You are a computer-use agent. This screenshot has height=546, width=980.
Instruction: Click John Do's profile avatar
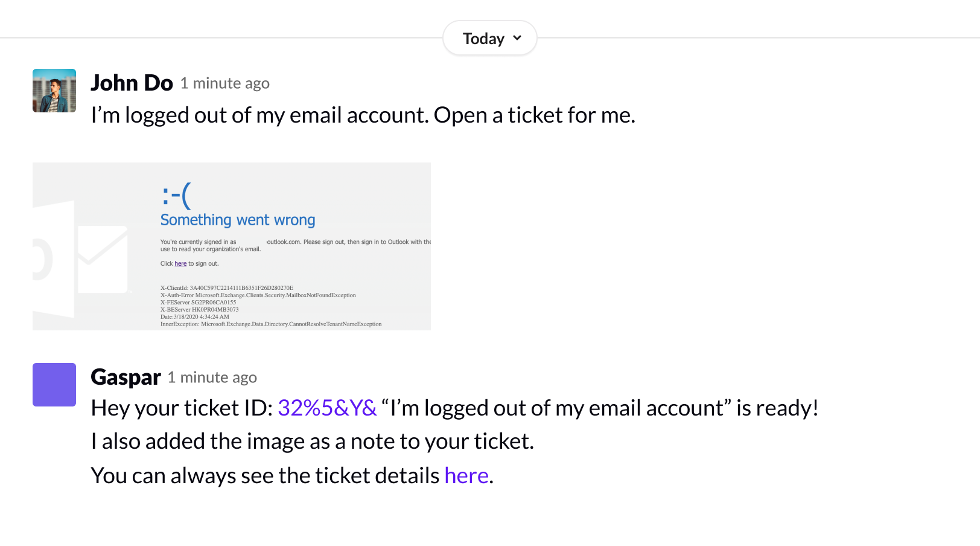pos(54,91)
